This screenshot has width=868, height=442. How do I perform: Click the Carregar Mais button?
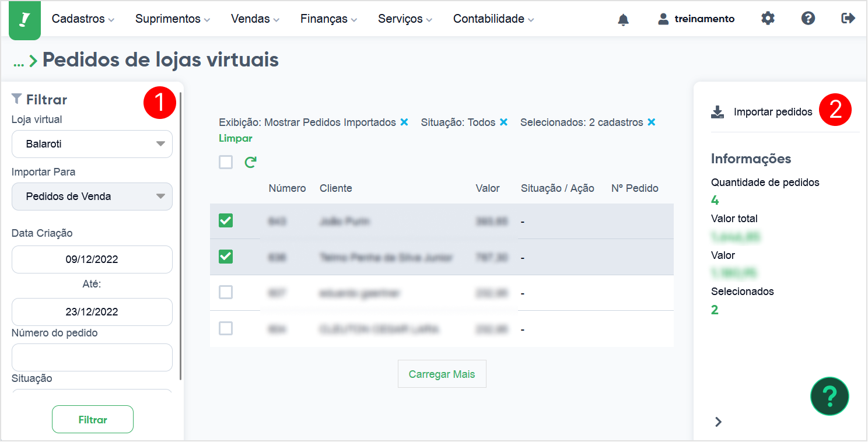pyautogui.click(x=442, y=374)
